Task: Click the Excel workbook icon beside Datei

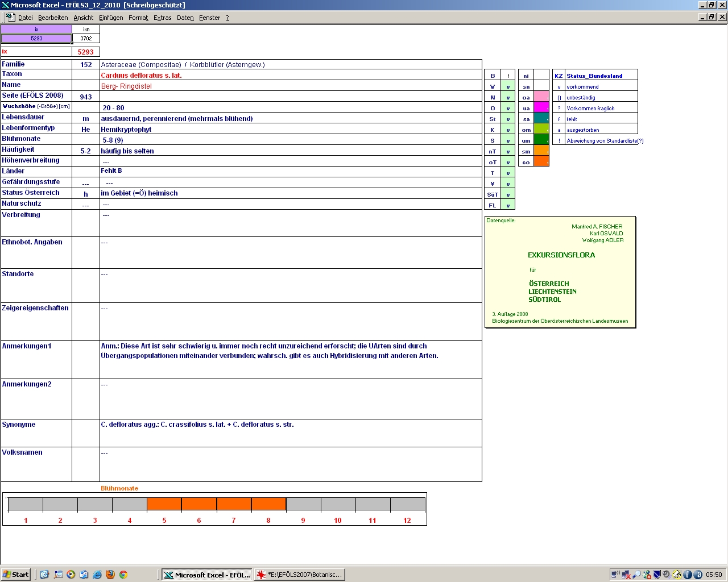Action: 10,17
